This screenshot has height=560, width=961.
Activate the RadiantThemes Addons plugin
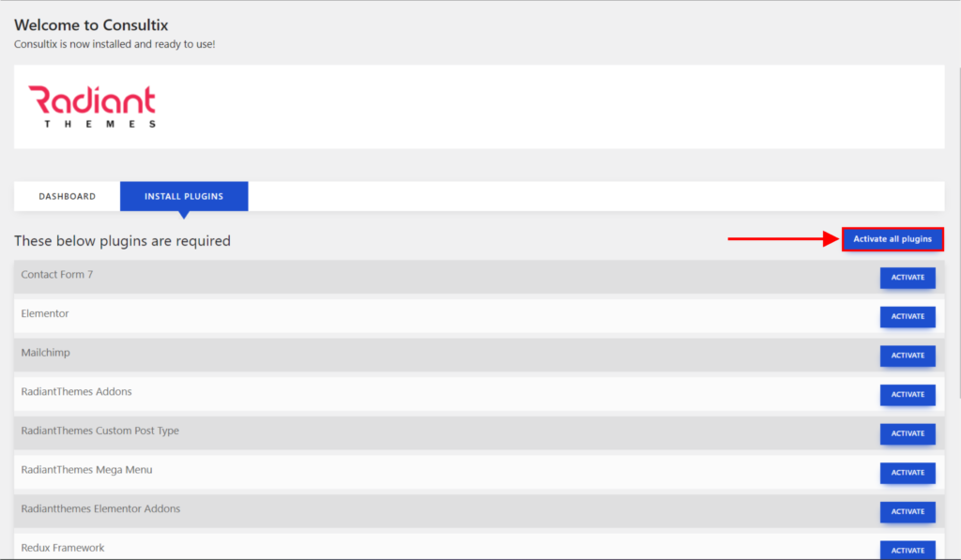pyautogui.click(x=907, y=395)
